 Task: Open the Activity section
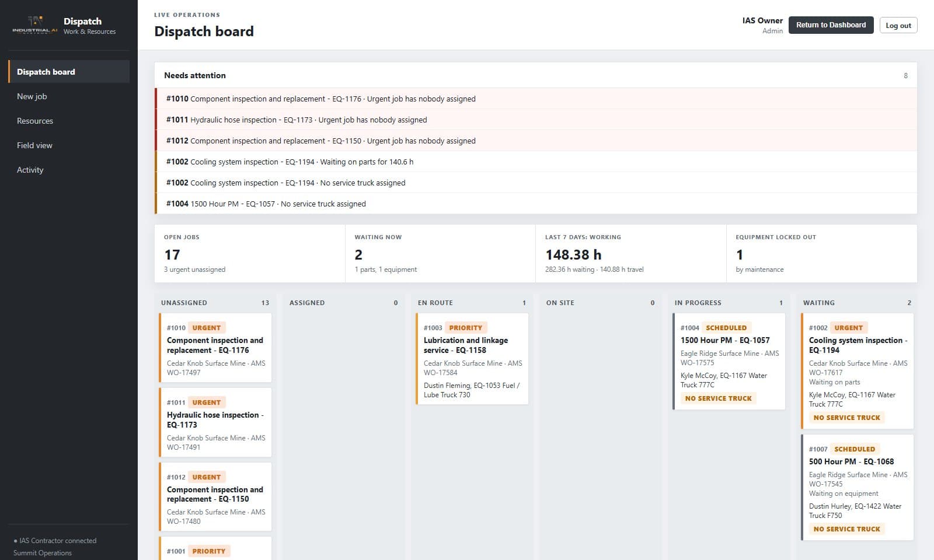[x=69, y=170]
